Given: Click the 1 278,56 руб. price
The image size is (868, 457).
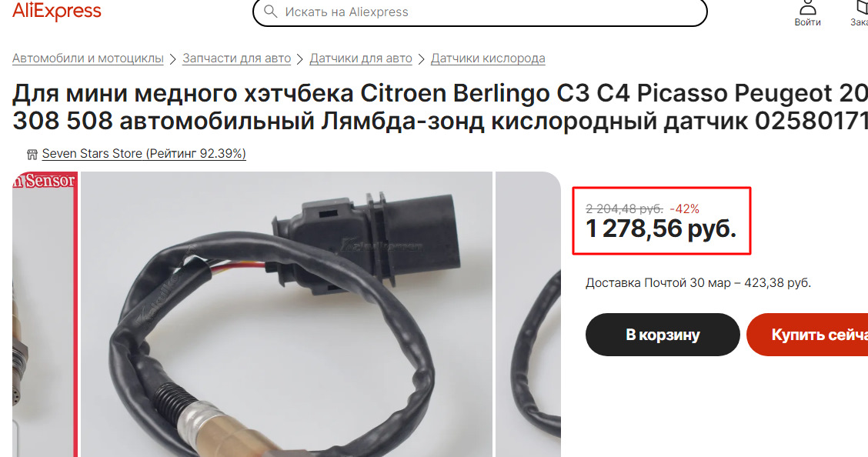Looking at the screenshot, I should [661, 228].
